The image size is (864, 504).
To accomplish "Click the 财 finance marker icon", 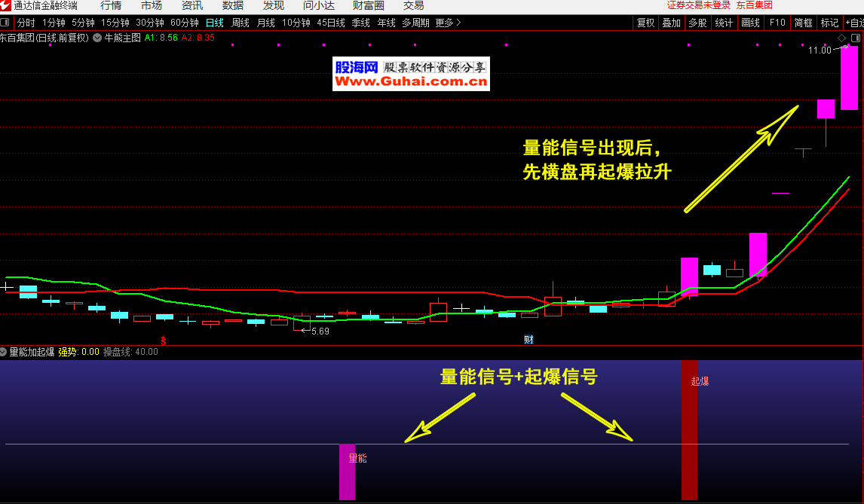I will [529, 340].
